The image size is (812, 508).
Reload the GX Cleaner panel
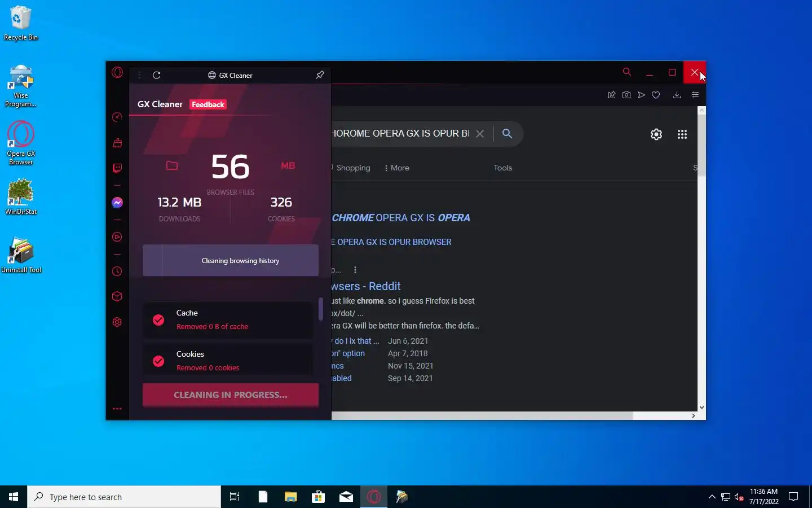pos(157,75)
